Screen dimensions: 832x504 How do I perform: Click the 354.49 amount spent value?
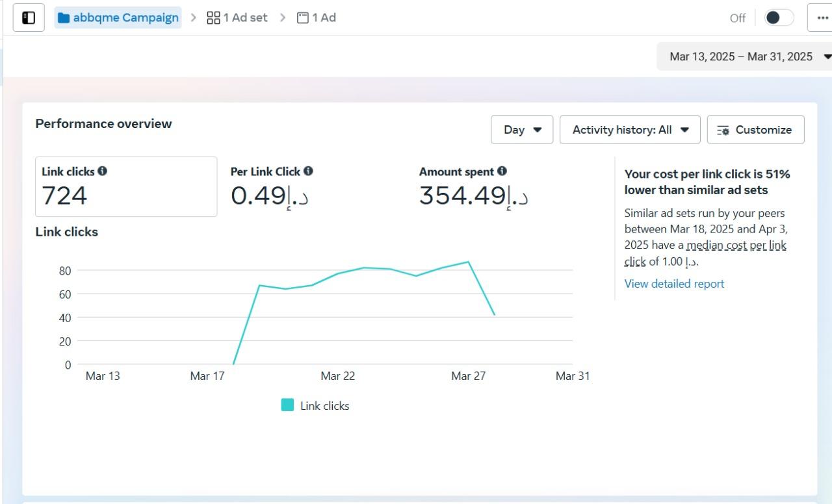point(473,195)
